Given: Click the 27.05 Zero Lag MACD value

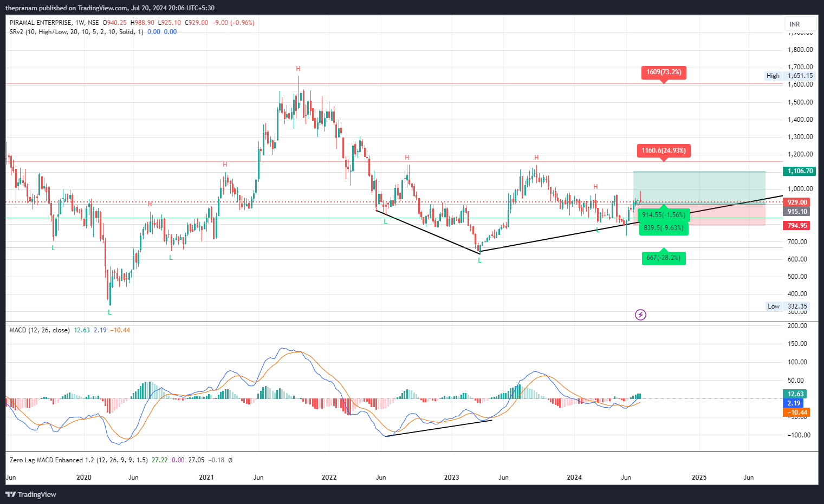Looking at the screenshot, I should (196, 460).
